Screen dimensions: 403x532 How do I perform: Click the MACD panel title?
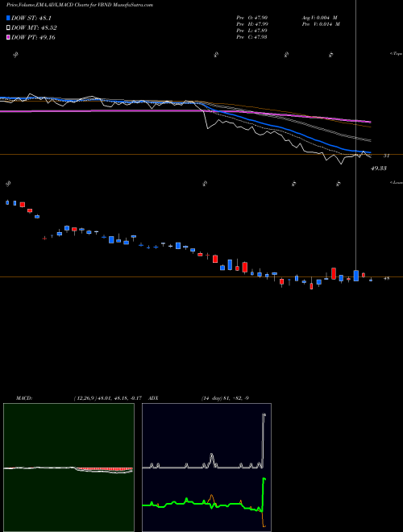pos(24,398)
